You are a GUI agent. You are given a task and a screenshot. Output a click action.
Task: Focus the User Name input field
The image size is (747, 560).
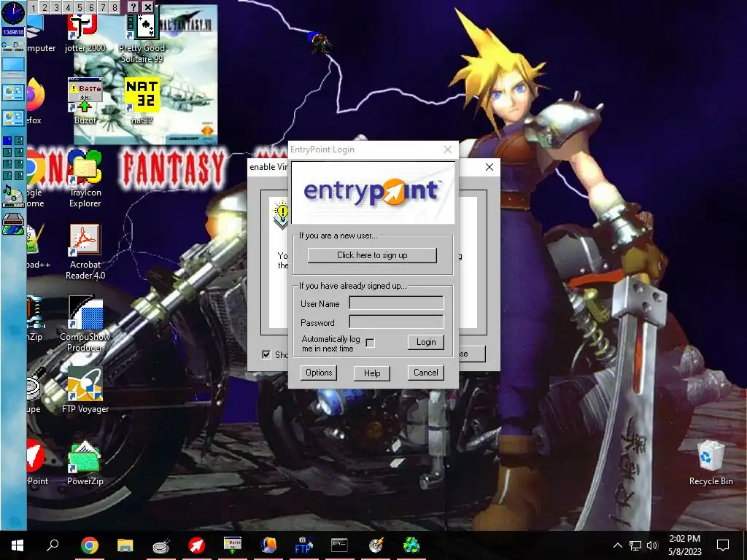[x=396, y=303]
